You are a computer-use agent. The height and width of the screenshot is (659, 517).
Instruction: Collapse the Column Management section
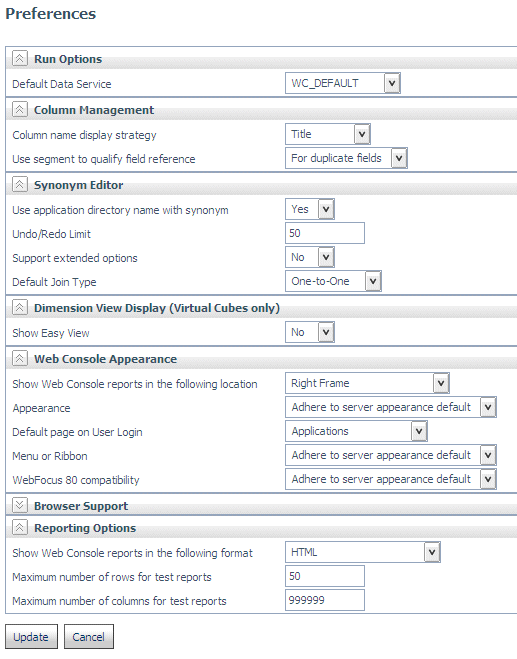point(20,109)
